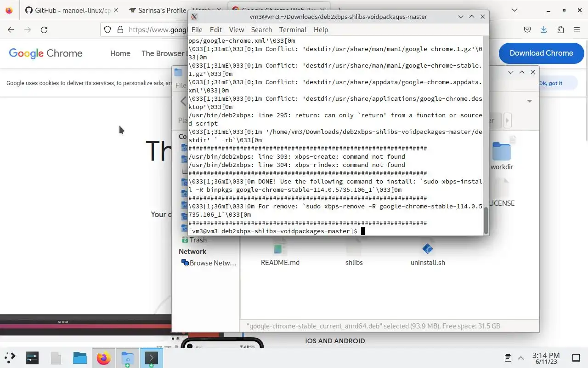The height and width of the screenshot is (368, 588).
Task: Open the blank document icon in the taskbar
Action: [x=56, y=357]
